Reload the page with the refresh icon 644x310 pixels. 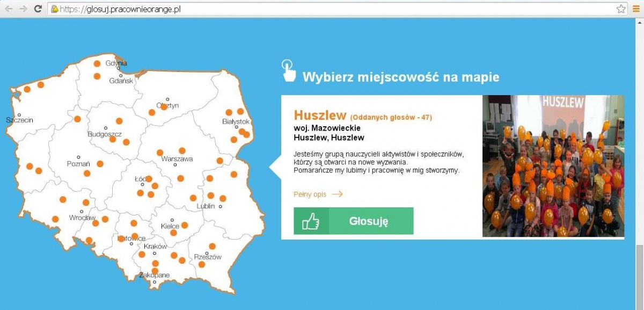(x=38, y=9)
